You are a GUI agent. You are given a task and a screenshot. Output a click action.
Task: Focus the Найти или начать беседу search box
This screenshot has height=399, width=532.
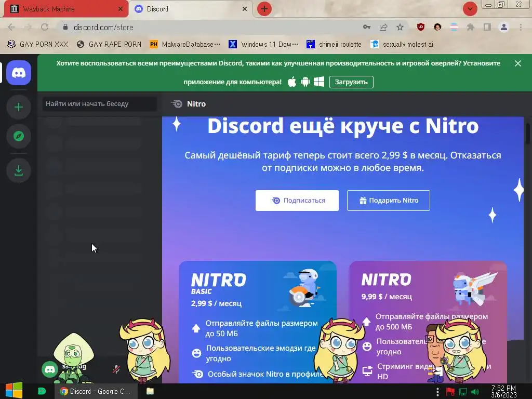pos(100,104)
